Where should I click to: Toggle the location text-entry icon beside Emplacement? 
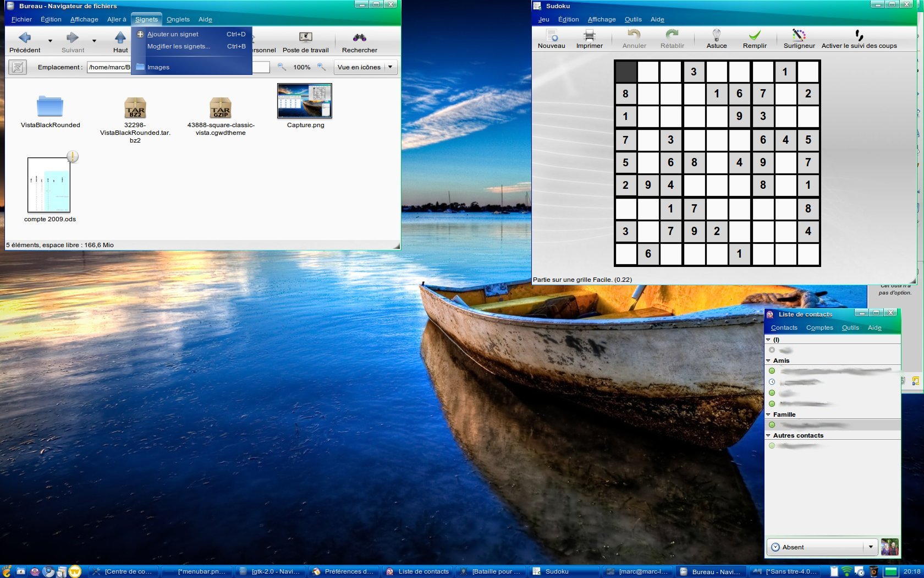(18, 67)
